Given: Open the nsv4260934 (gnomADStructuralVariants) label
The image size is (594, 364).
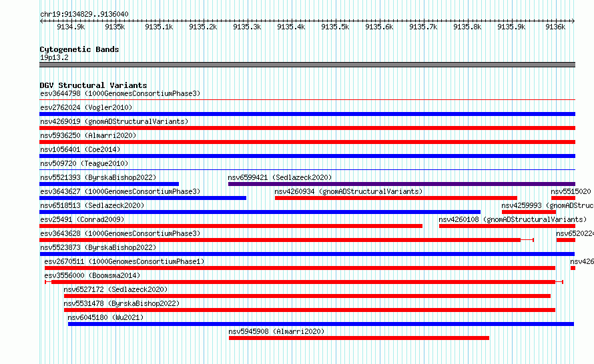Looking at the screenshot, I should (x=348, y=191).
